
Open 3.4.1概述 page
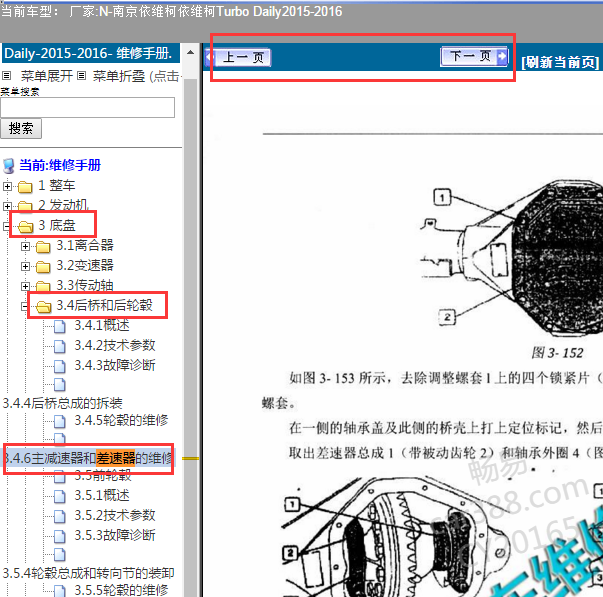click(102, 325)
